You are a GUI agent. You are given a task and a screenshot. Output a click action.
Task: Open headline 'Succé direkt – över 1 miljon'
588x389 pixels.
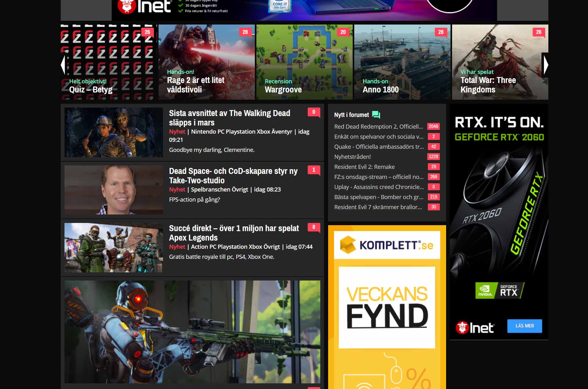[x=234, y=233]
